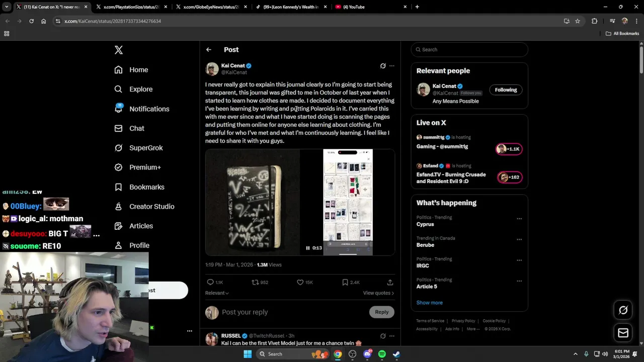The height and width of the screenshot is (362, 644).
Task: Bookmark this page with star icon
Action: coord(578,21)
